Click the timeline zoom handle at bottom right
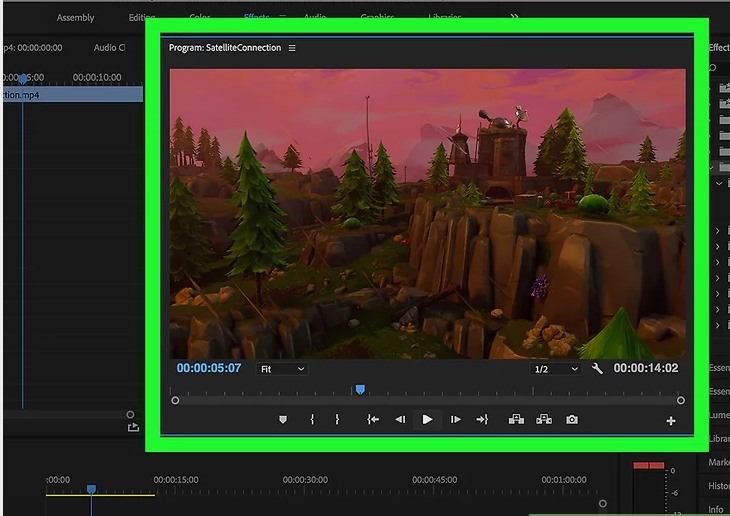 602,504
